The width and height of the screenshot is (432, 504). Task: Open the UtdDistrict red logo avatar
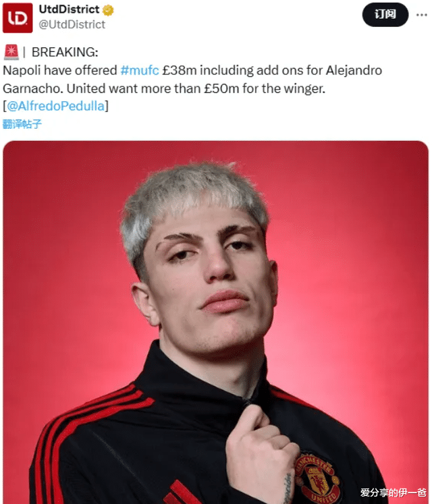(x=18, y=18)
